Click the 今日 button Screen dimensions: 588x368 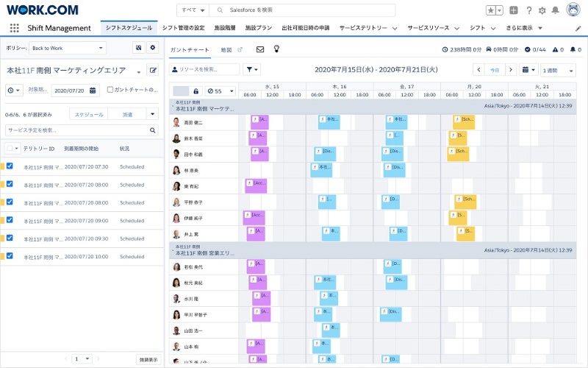click(495, 69)
